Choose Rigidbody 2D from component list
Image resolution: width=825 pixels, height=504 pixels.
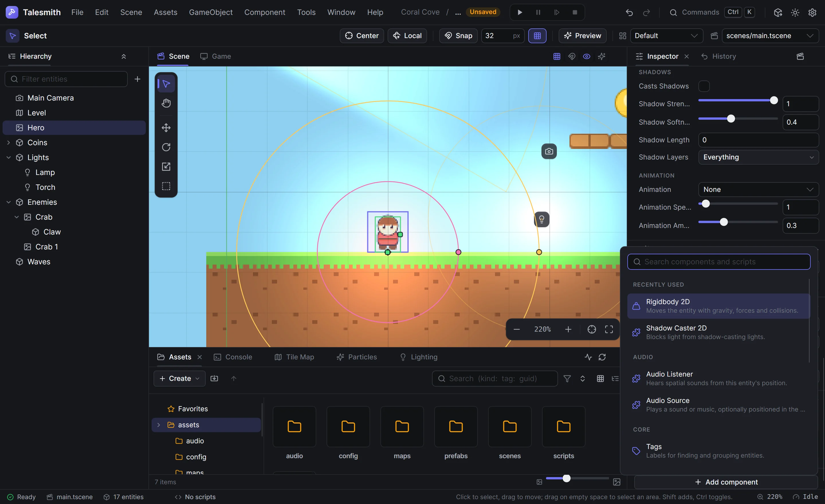click(718, 306)
